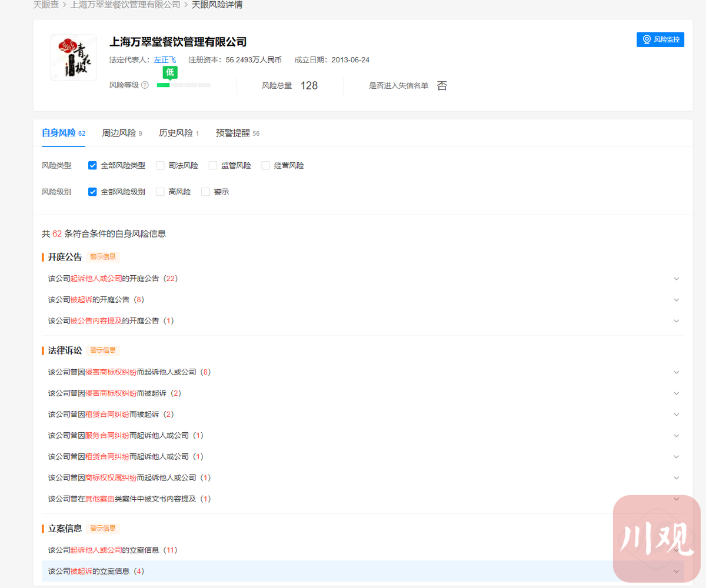Image resolution: width=706 pixels, height=588 pixels.
Task: Navigate to 天眼查 breadcrumb link
Action: point(45,5)
